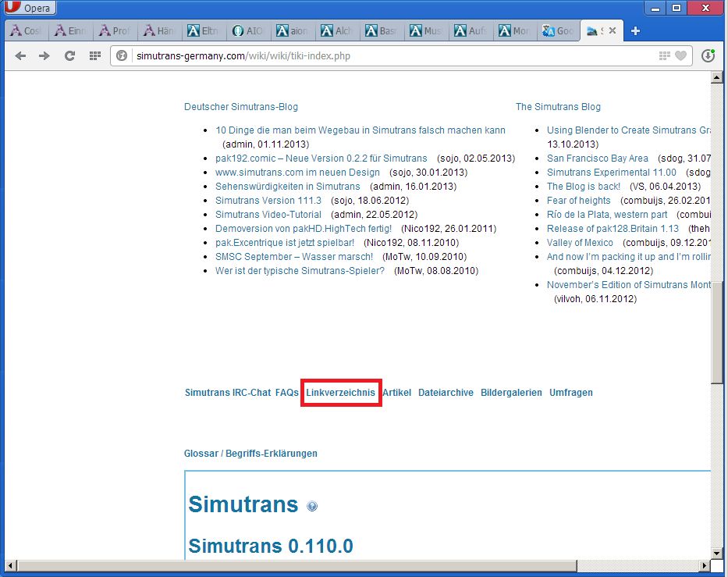
Task: Click the address bar URL field
Action: [x=390, y=55]
